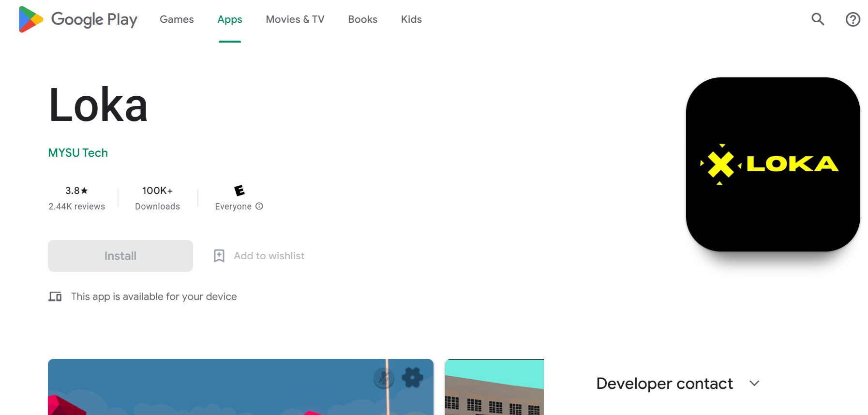The height and width of the screenshot is (415, 868).
Task: Click the 3.8 star rating
Action: click(77, 191)
